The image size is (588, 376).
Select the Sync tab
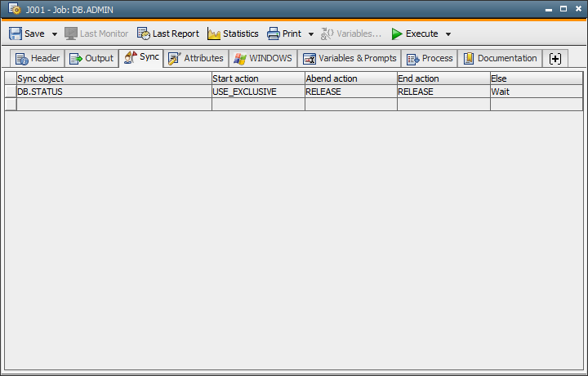click(141, 57)
